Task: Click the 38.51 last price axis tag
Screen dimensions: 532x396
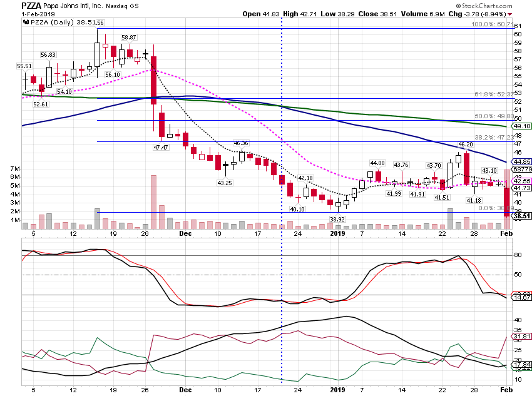Action: coord(521,216)
